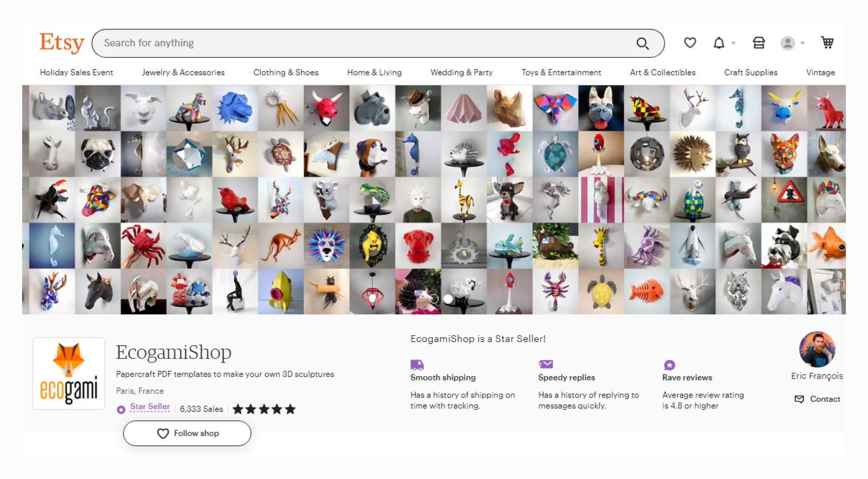Click EcogamiShop is a Star Seller text

(478, 339)
